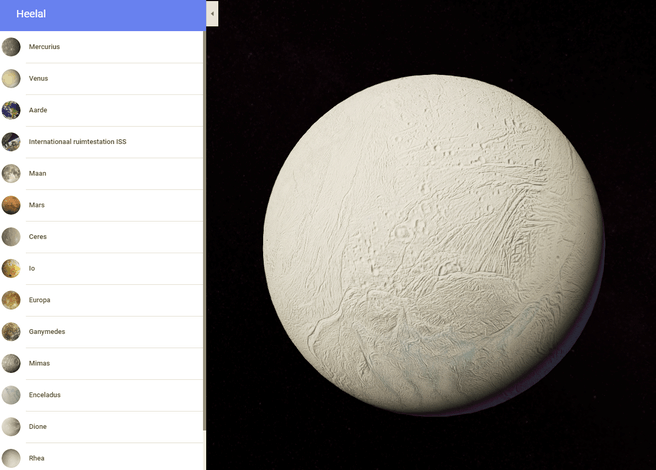Select Io label in list
Viewport: 656px width, 470px height.
(x=32, y=268)
